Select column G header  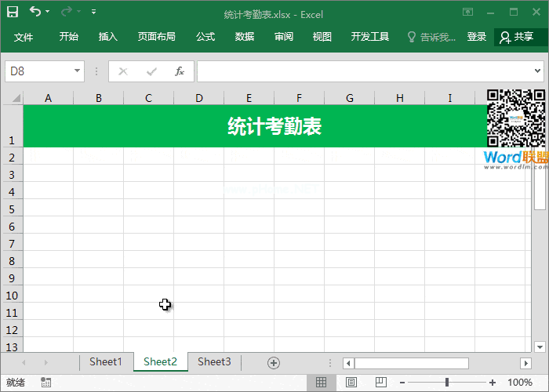click(350, 98)
